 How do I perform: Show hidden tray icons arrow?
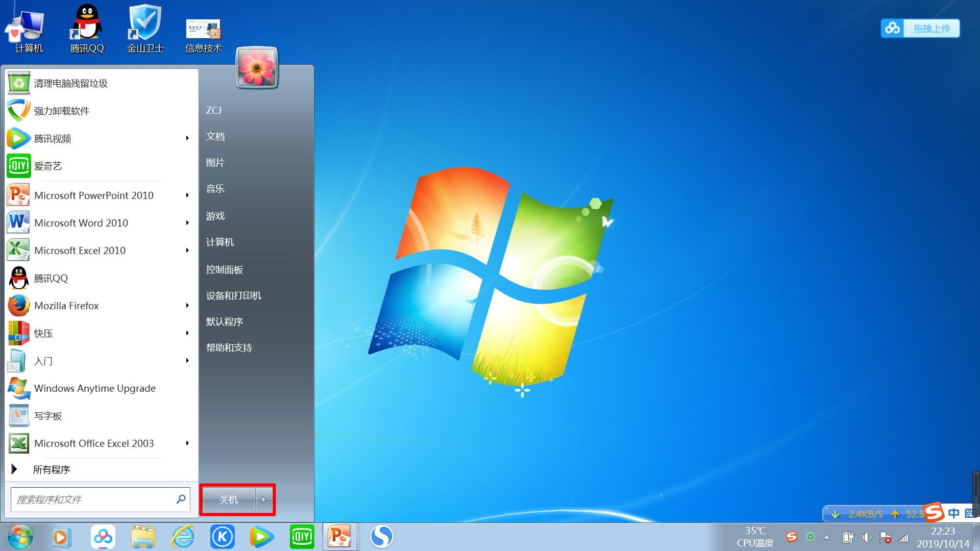[x=827, y=537]
